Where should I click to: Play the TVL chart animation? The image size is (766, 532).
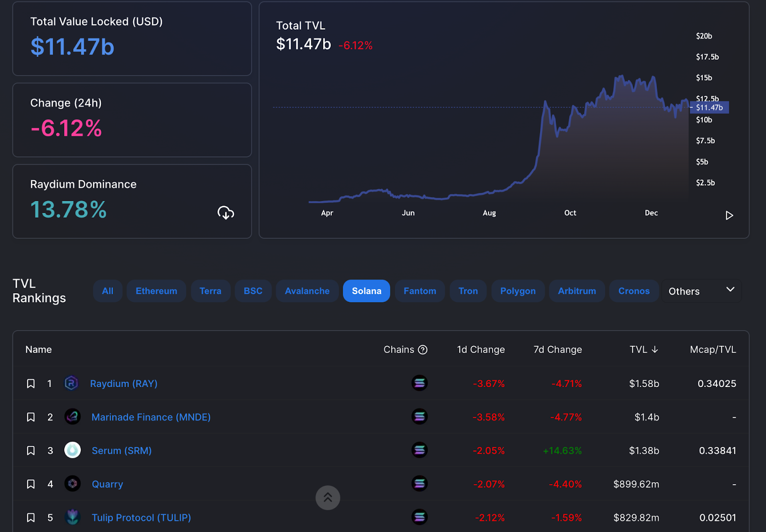[729, 215]
